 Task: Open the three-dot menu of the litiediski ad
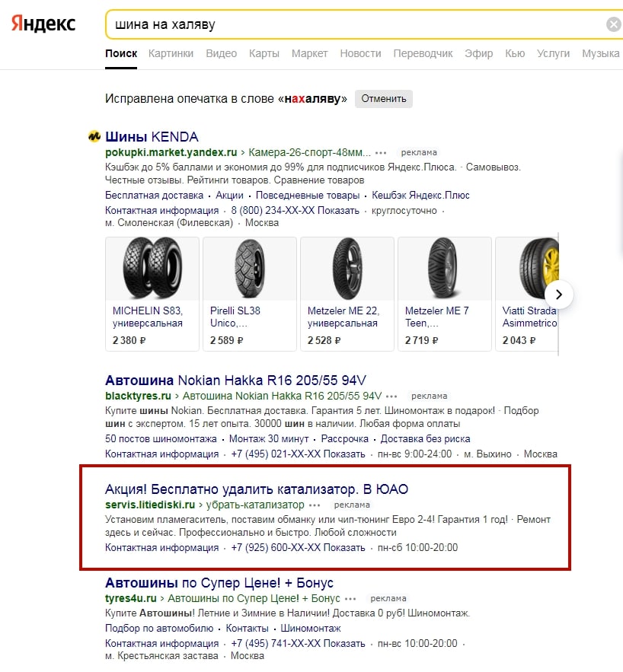pos(315,505)
